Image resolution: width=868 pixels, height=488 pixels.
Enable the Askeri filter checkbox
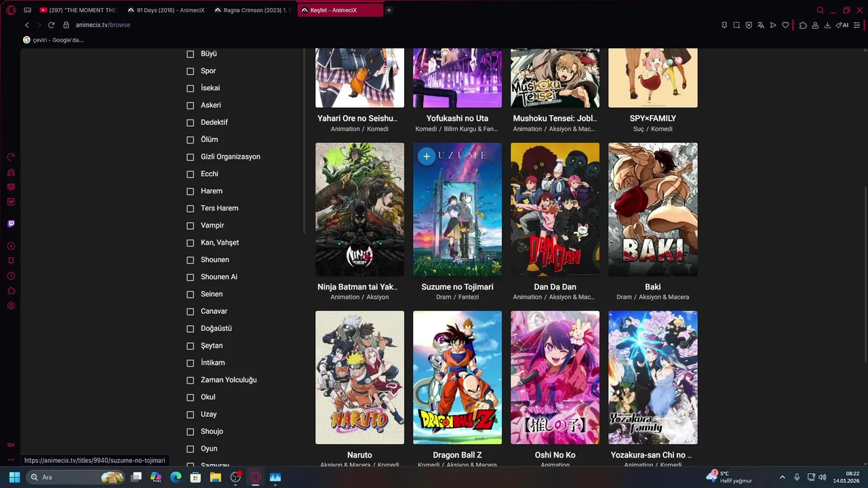point(190,106)
